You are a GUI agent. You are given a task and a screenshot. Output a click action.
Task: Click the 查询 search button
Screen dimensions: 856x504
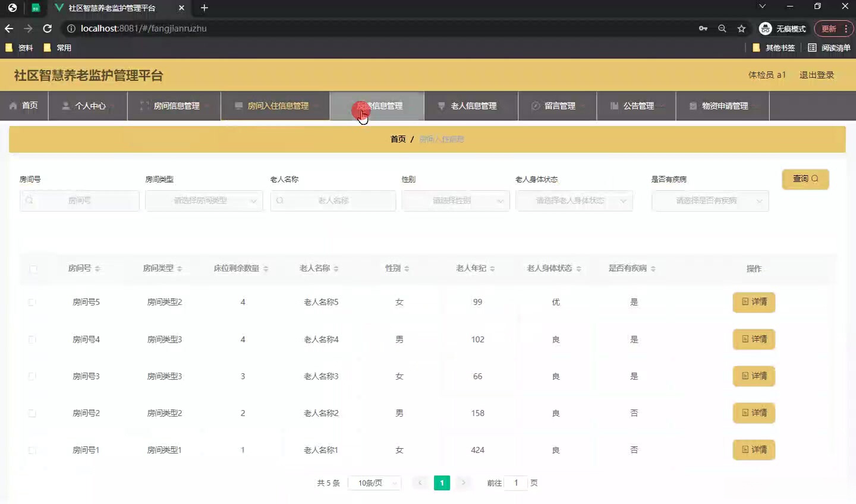(805, 179)
